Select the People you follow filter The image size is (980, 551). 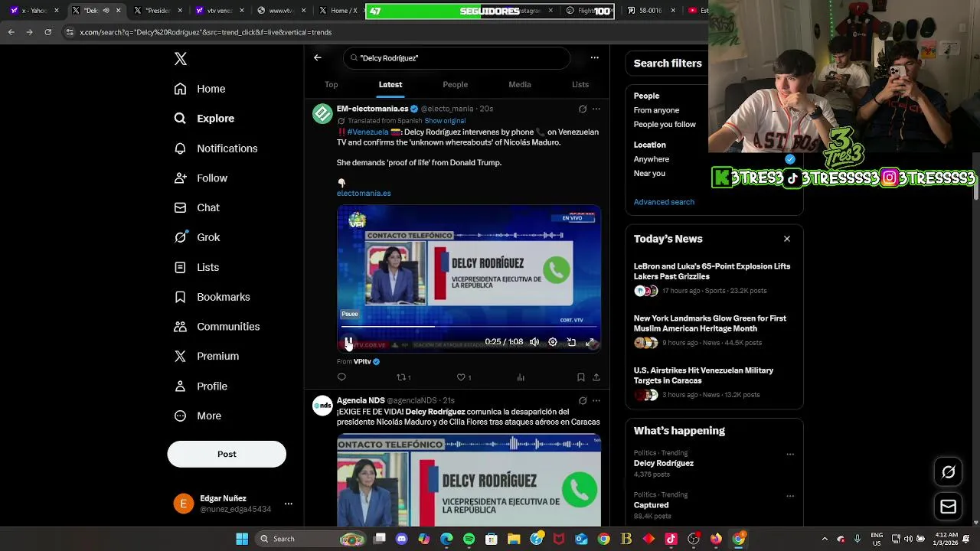(665, 125)
